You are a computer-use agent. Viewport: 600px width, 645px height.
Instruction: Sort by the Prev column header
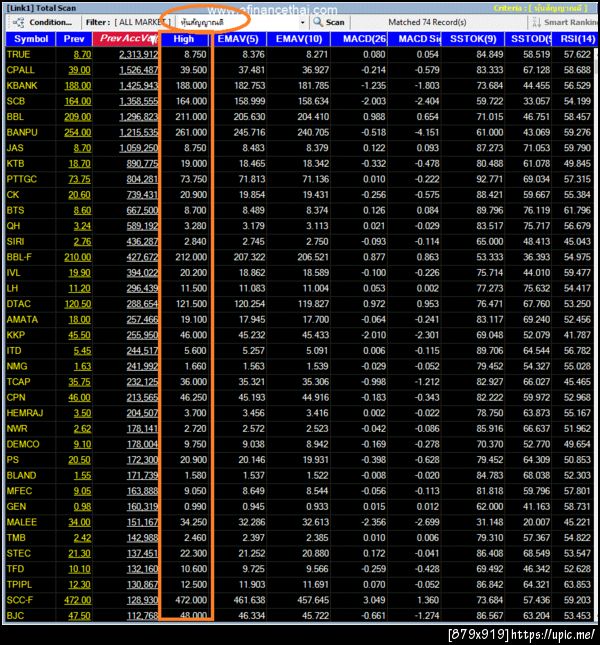pyautogui.click(x=74, y=39)
